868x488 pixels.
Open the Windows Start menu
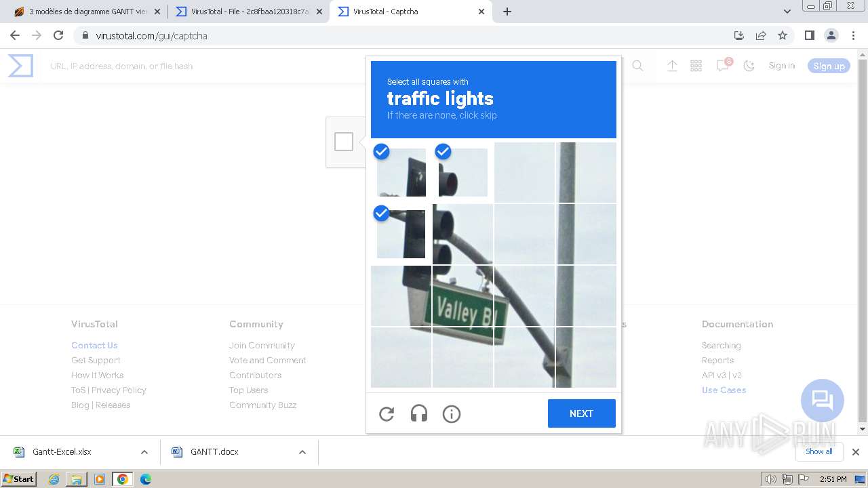pyautogui.click(x=19, y=479)
